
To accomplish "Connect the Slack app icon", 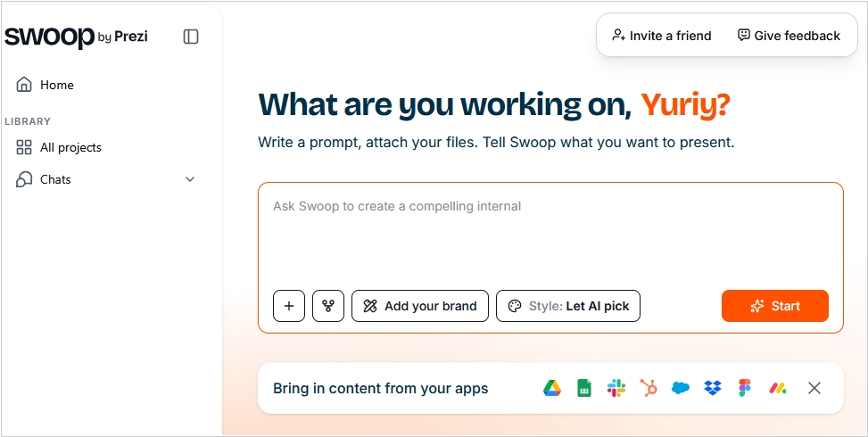I will pyautogui.click(x=616, y=388).
